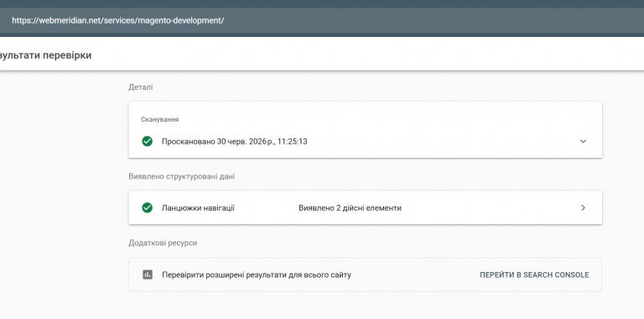Click the green check beside Ланцюжки навігації
The width and height of the screenshot is (644, 319).
pyautogui.click(x=147, y=208)
